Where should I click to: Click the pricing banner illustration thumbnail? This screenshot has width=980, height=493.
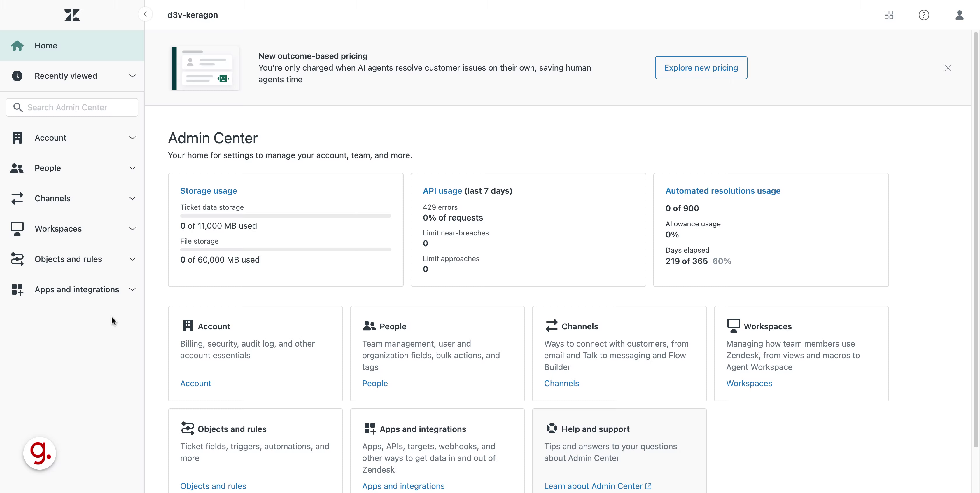click(x=205, y=68)
